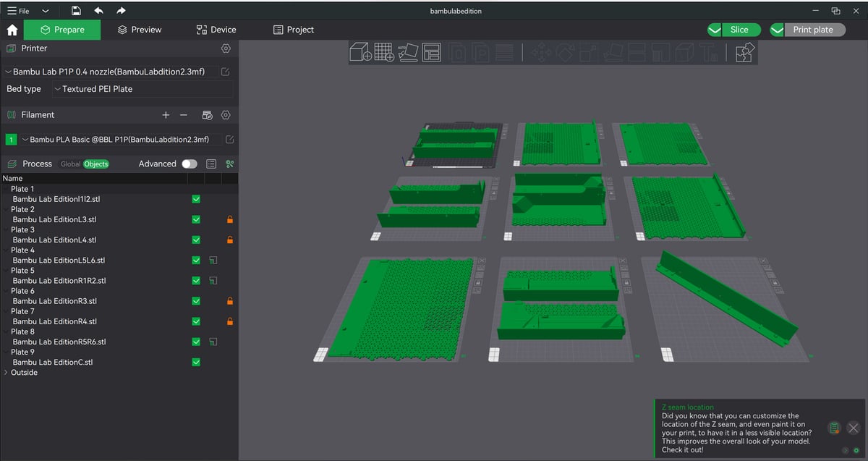The image size is (868, 461).
Task: Click the compare presets icon
Action: tap(230, 164)
